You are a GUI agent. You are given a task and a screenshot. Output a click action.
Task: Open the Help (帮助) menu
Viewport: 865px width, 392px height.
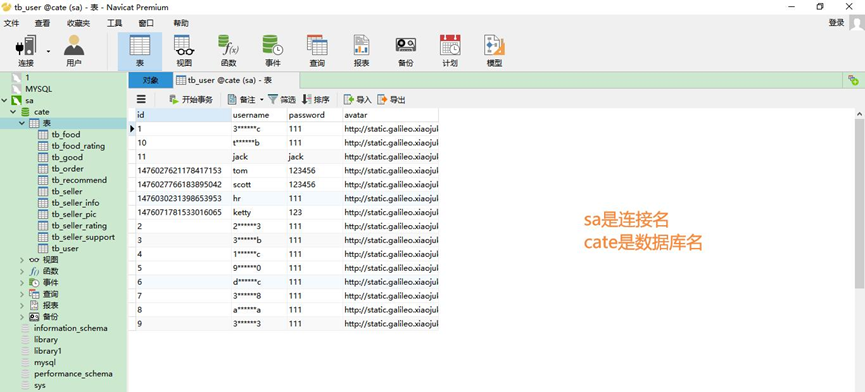(181, 23)
